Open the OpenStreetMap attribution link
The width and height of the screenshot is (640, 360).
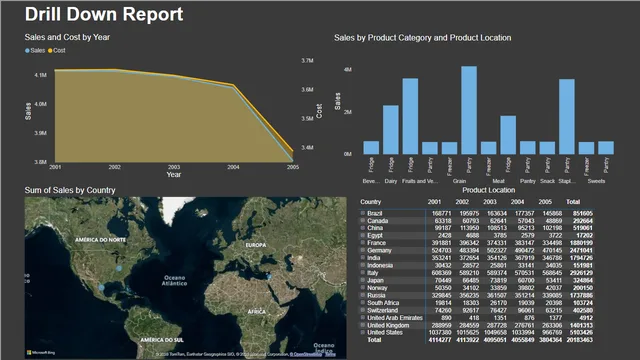pos(306,354)
